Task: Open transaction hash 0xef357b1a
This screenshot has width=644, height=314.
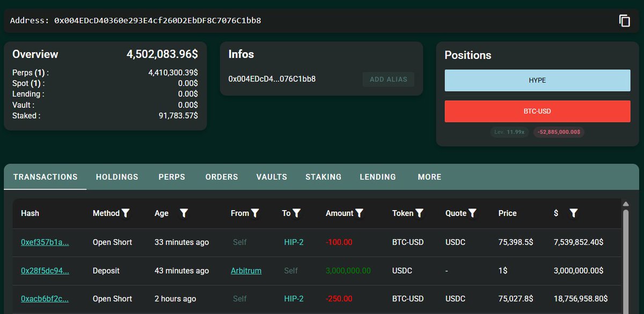Action: pos(45,242)
